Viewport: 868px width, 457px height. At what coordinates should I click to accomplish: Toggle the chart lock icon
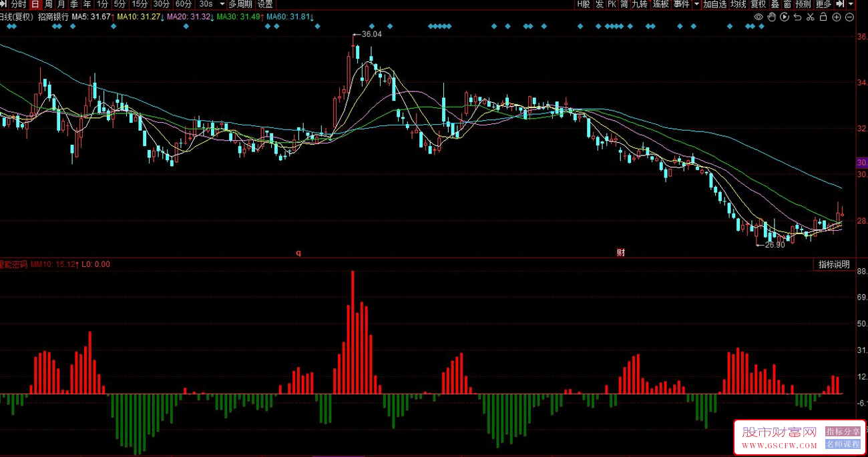pos(823,17)
